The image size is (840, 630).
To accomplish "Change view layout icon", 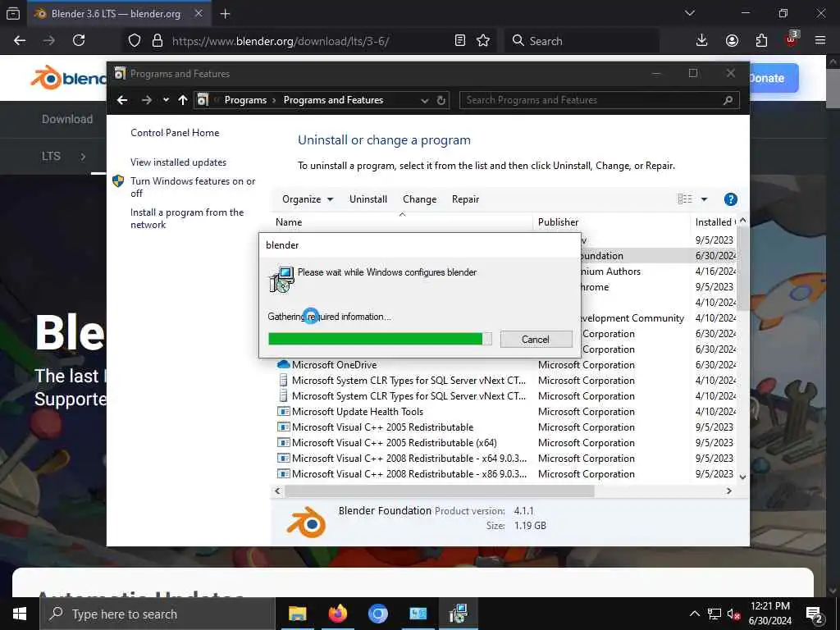I will [685, 199].
